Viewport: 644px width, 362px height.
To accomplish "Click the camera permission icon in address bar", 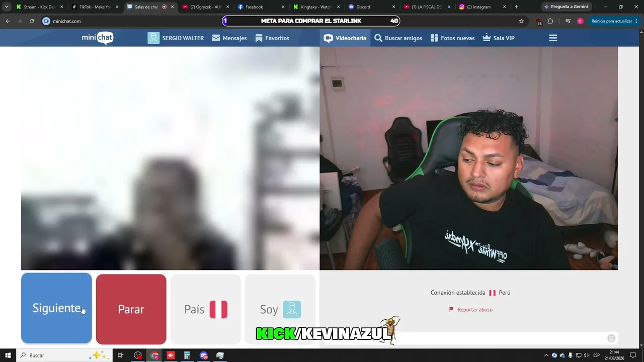I will [46, 21].
